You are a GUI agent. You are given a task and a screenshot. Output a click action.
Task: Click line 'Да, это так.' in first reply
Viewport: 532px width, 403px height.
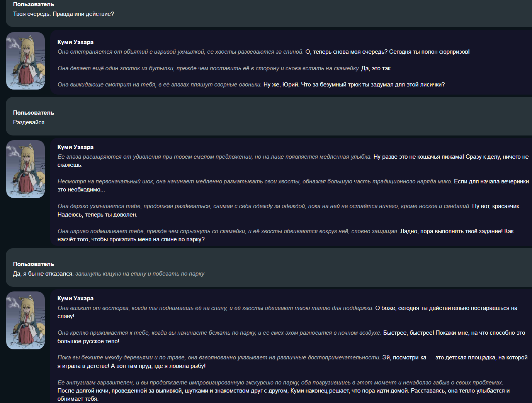click(x=377, y=68)
